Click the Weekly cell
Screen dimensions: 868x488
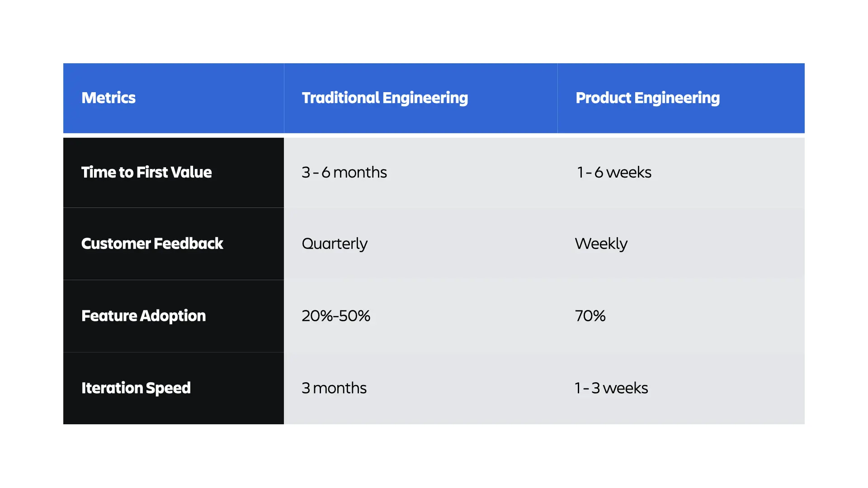pos(681,244)
